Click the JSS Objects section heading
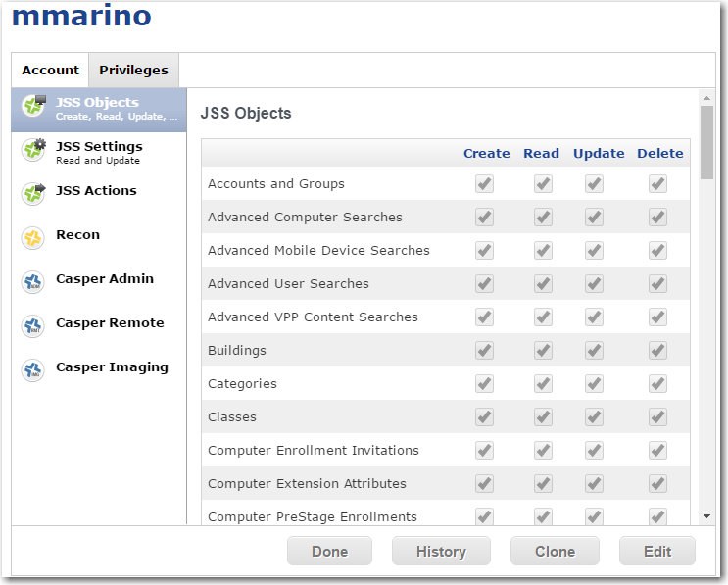 [246, 114]
